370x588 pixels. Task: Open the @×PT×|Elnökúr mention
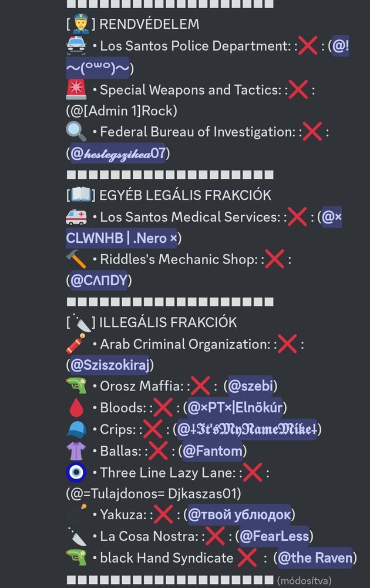coord(235,407)
